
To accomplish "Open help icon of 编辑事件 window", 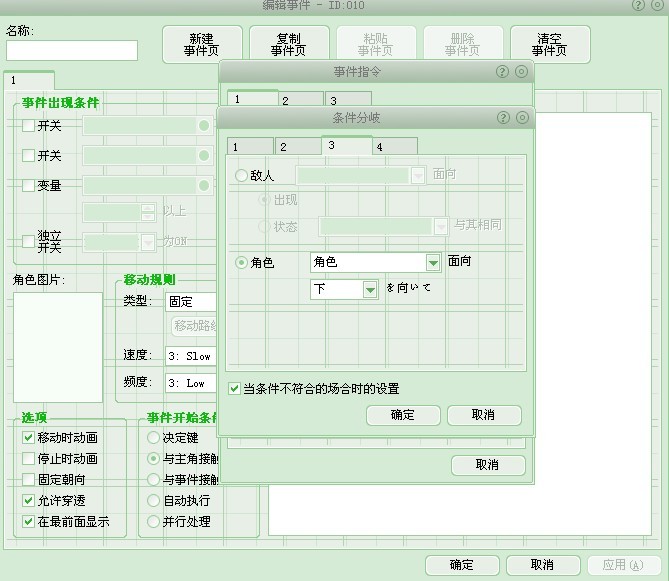I will point(638,5).
